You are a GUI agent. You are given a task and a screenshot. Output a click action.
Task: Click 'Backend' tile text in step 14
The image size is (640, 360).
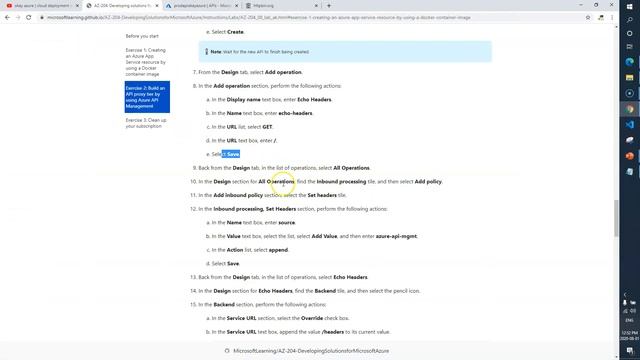point(325,291)
